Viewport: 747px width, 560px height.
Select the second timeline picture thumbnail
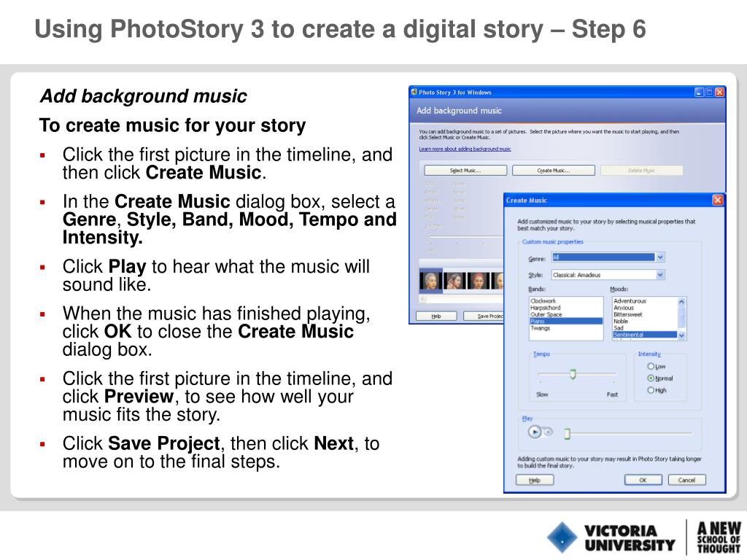454,281
